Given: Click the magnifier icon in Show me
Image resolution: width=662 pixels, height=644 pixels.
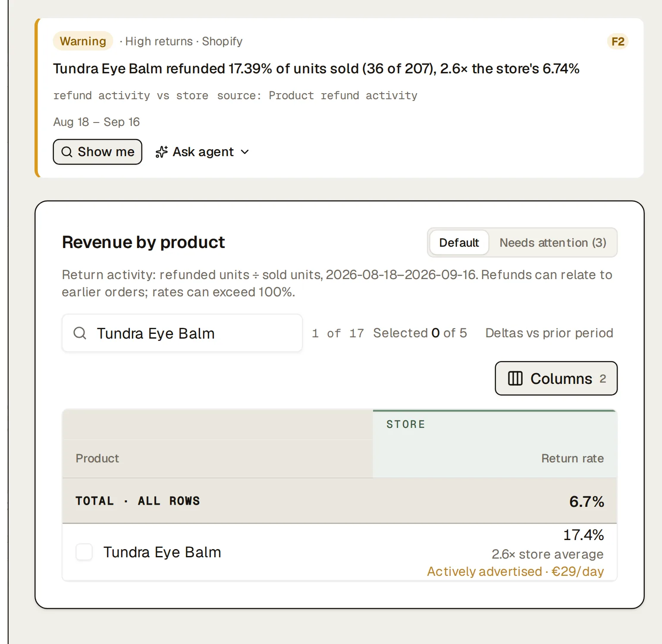Looking at the screenshot, I should click(x=67, y=152).
